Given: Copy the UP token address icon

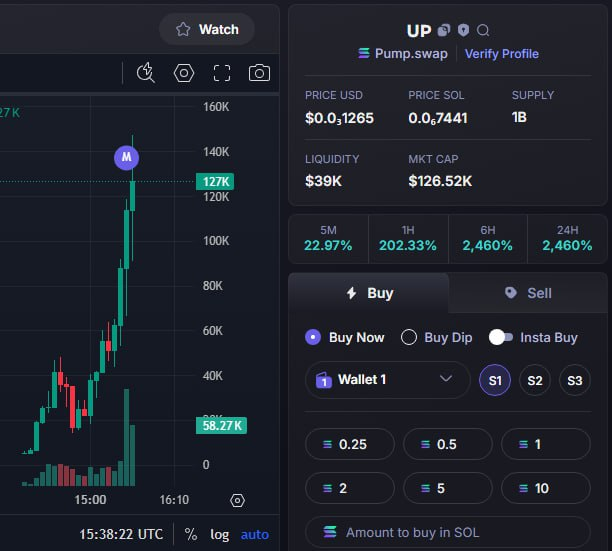Looking at the screenshot, I should [444, 30].
